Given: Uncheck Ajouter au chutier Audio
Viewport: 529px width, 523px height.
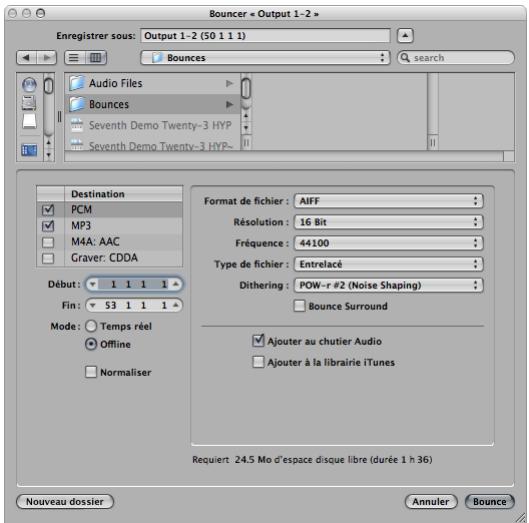Looking at the screenshot, I should point(258,341).
